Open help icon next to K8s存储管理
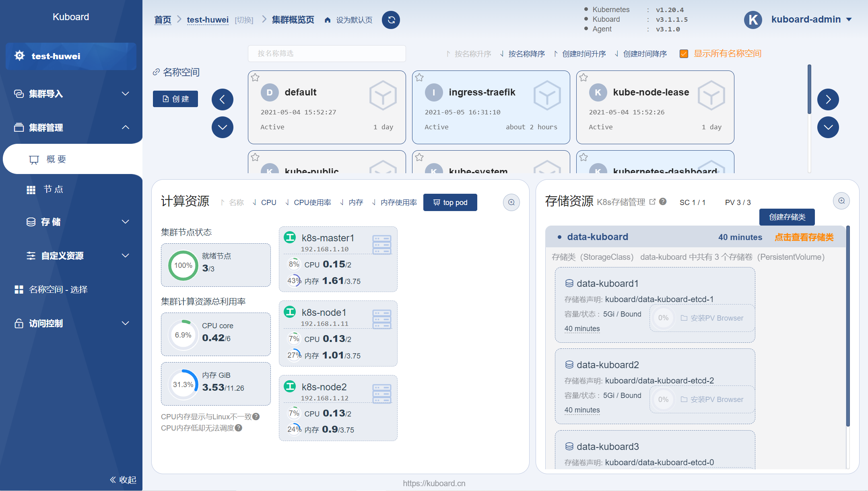The height and width of the screenshot is (491, 868). pos(663,201)
